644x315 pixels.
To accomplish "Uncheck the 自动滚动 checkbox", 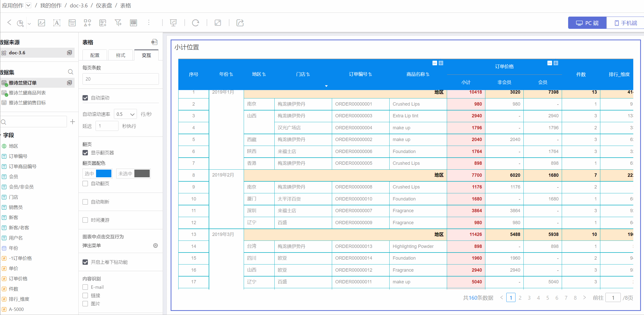I will click(x=85, y=98).
